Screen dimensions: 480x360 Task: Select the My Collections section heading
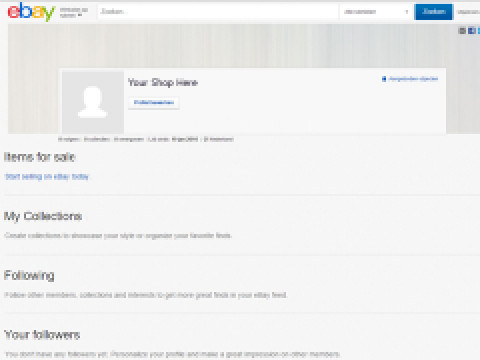pos(43,216)
